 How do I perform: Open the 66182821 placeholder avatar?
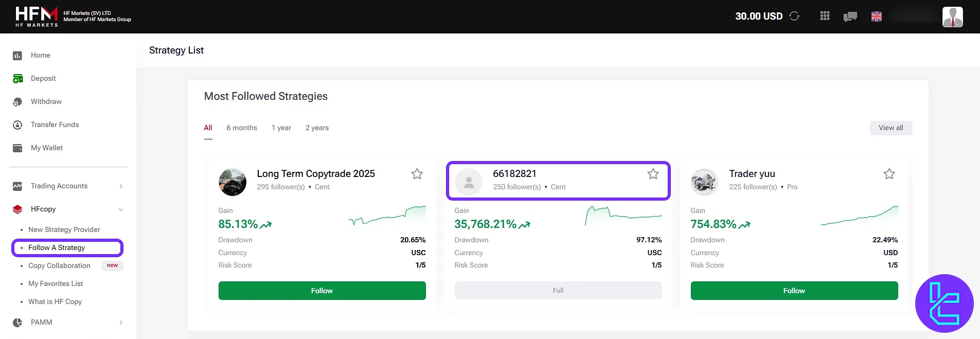tap(469, 182)
